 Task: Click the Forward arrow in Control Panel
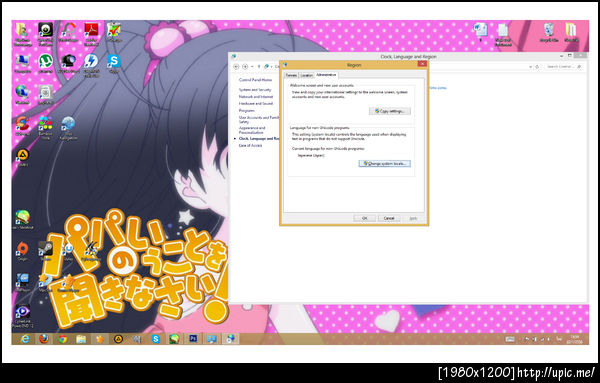pyautogui.click(x=245, y=67)
